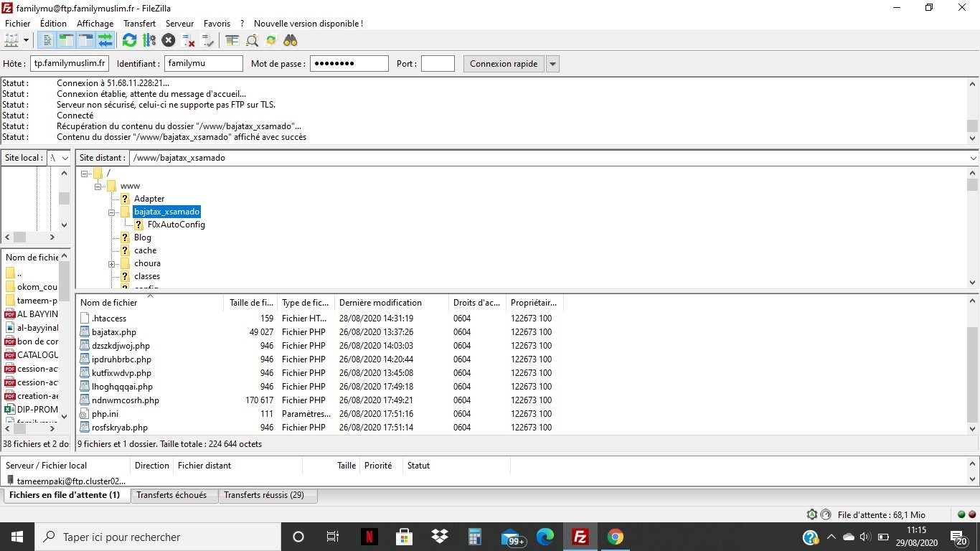The image size is (980, 551).
Task: Toggle local directory tree display
Action: (67, 40)
